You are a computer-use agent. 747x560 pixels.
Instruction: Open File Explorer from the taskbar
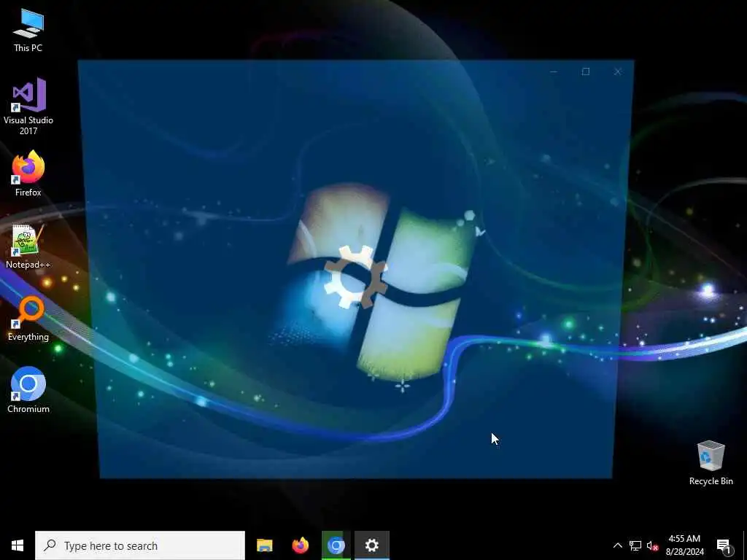pyautogui.click(x=264, y=545)
